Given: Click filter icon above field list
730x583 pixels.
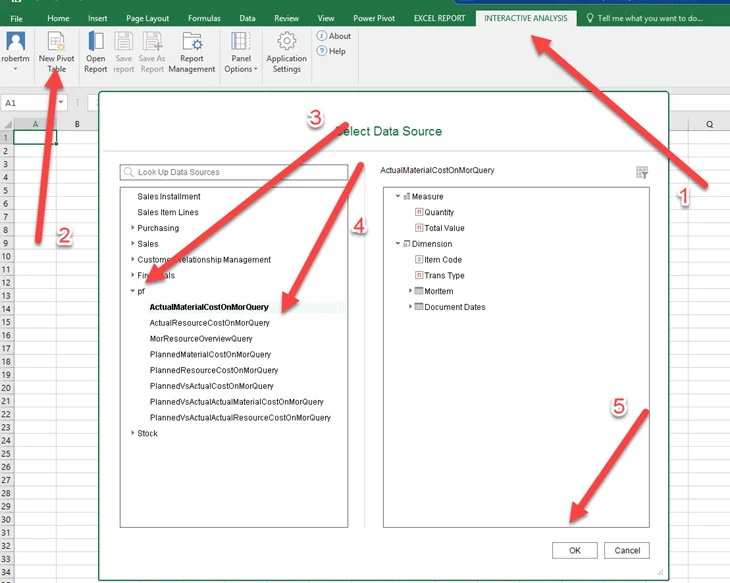Looking at the screenshot, I should [x=642, y=172].
